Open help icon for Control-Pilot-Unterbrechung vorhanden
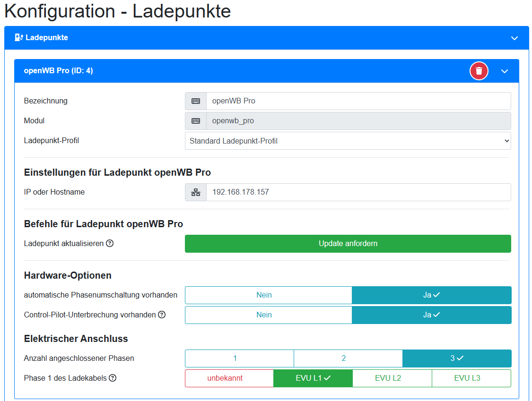Screen dimensions: 532x401 [x=162, y=315]
